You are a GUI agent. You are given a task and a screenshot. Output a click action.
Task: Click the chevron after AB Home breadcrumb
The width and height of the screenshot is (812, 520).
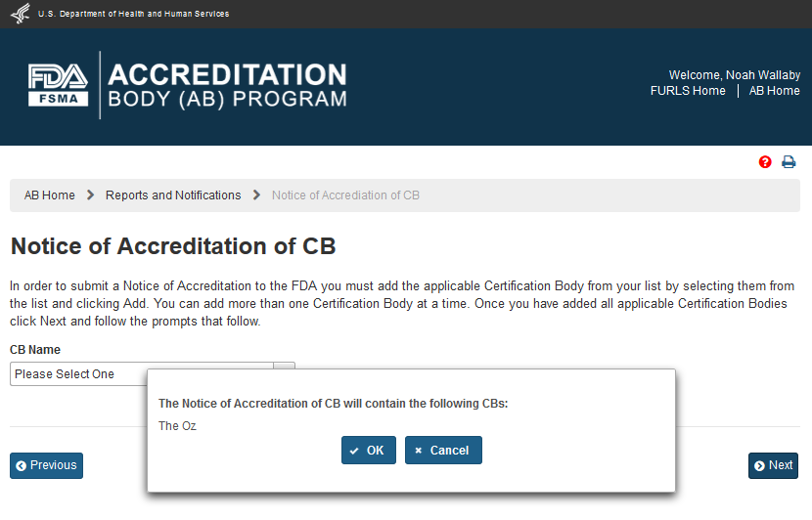[x=90, y=195]
